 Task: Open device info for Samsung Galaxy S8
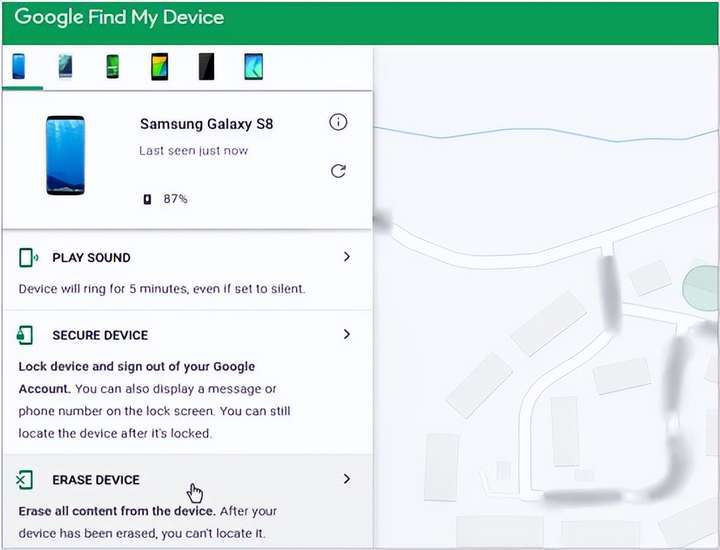(x=338, y=122)
